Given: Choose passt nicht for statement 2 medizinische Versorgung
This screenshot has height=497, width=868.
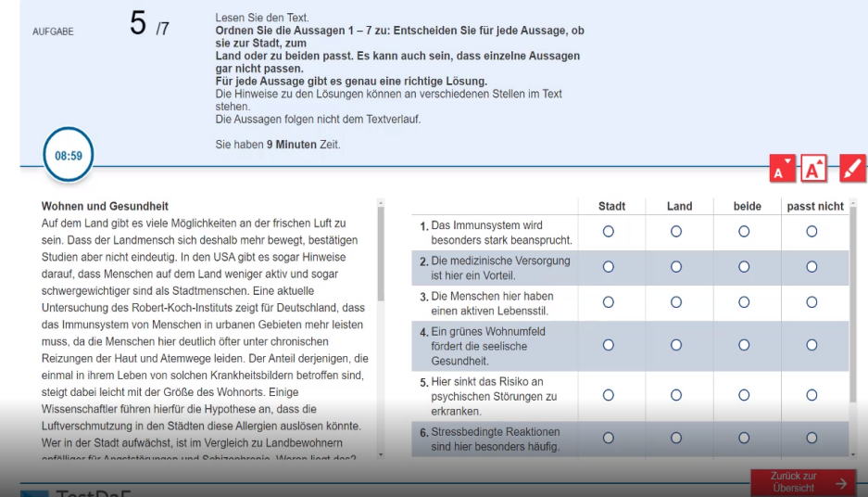Looking at the screenshot, I should [811, 267].
